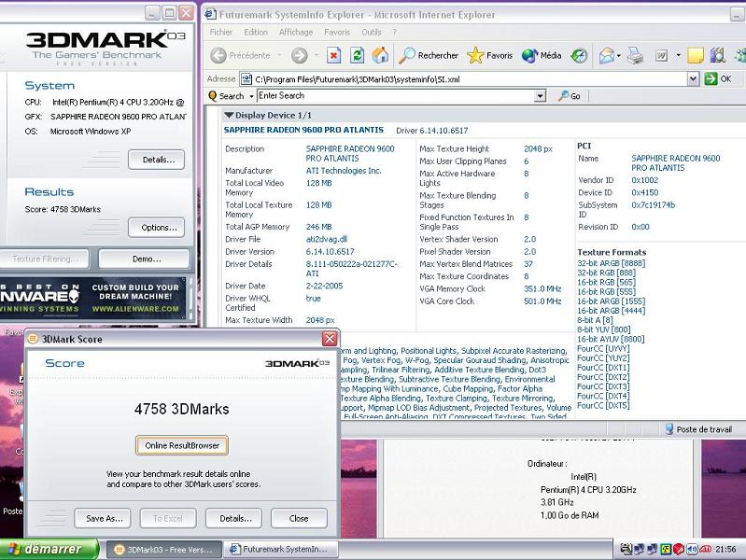
Task: Switch to Futuremark SystemInfo taskbar item
Action: coord(281,550)
